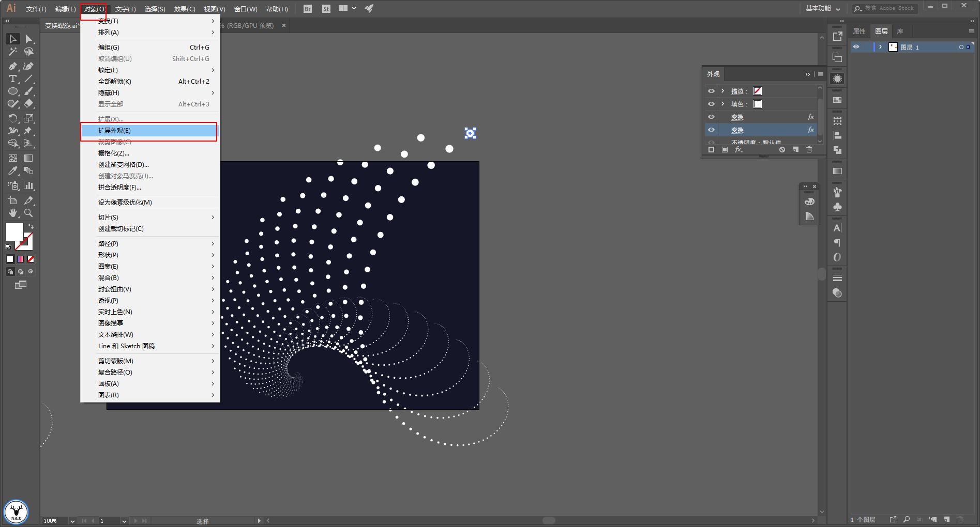Select the Eyedropper tool

point(13,171)
